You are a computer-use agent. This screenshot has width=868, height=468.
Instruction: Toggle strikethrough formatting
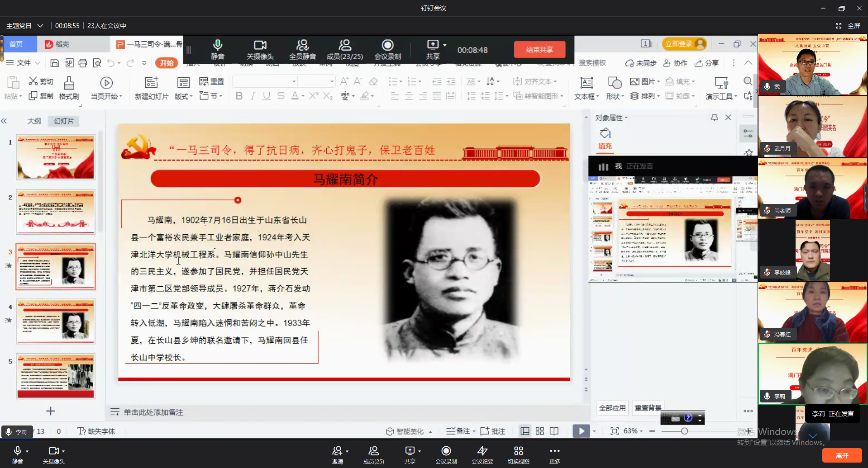coord(281,96)
